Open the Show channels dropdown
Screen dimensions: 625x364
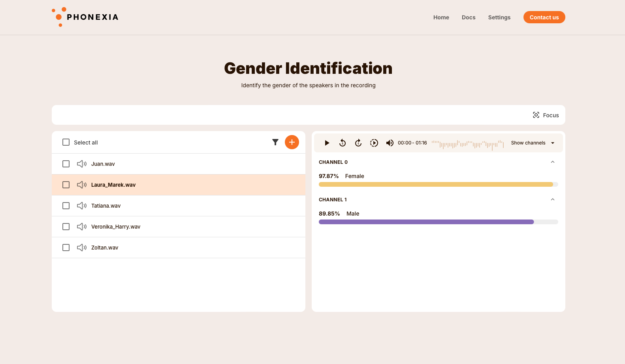click(x=533, y=143)
